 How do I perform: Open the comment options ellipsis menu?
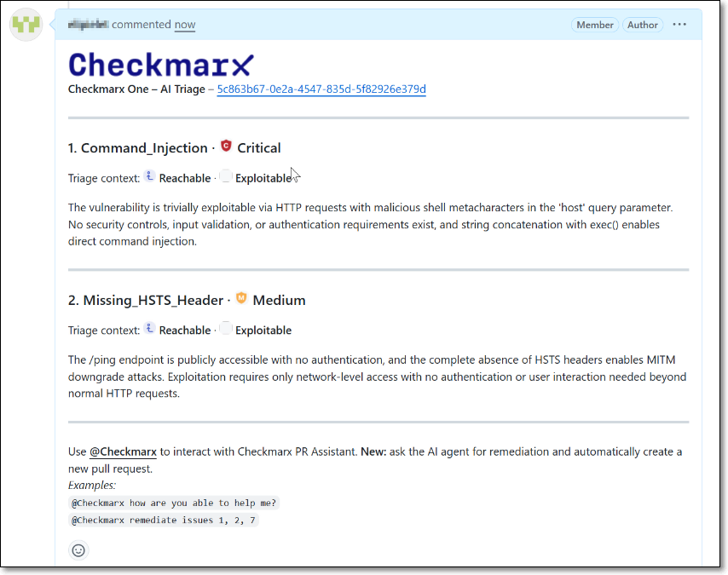coord(679,25)
